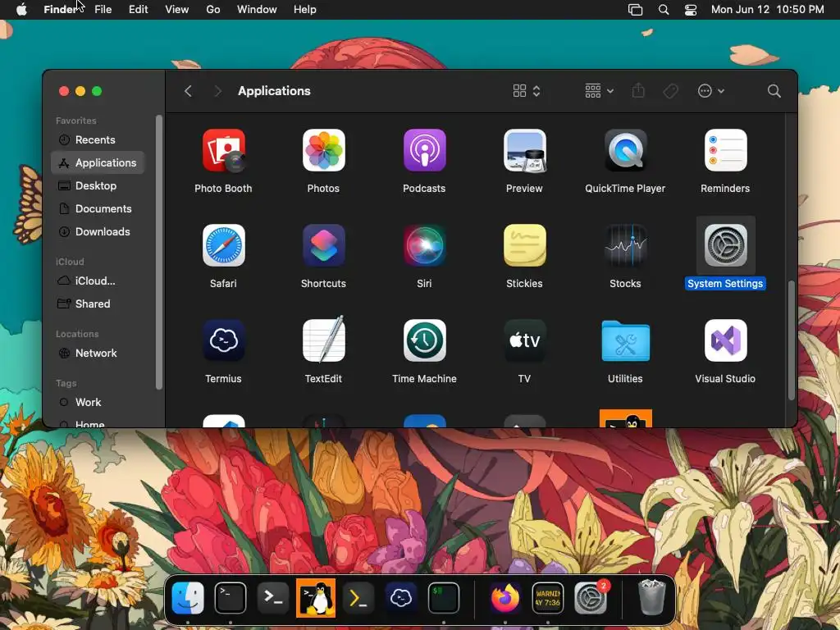Open Firefox from the Dock
This screenshot has height=630, width=840.
505,598
